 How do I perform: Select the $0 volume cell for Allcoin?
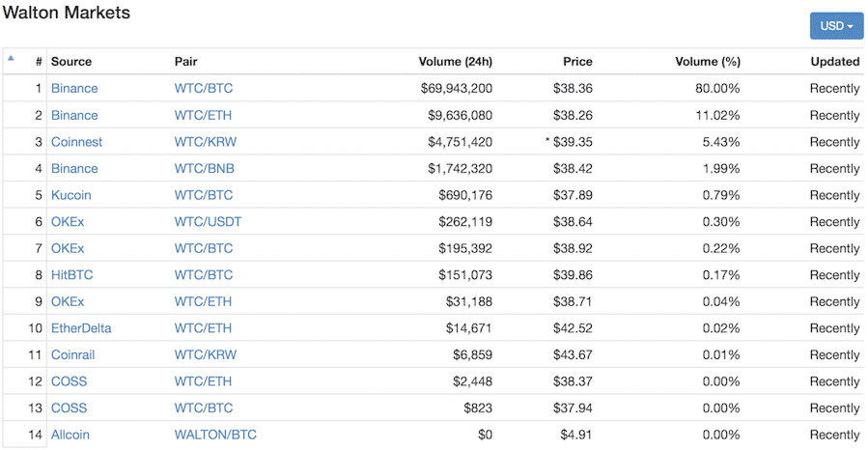coord(486,435)
